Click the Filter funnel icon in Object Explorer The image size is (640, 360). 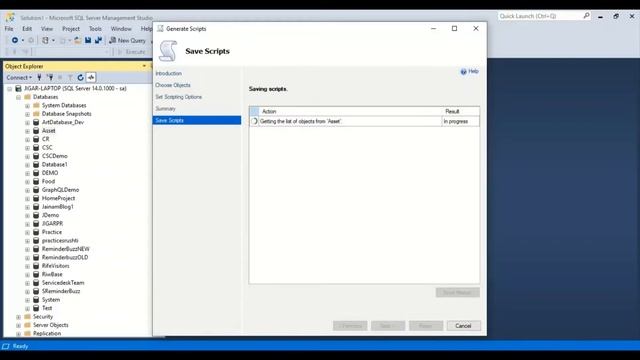70,77
